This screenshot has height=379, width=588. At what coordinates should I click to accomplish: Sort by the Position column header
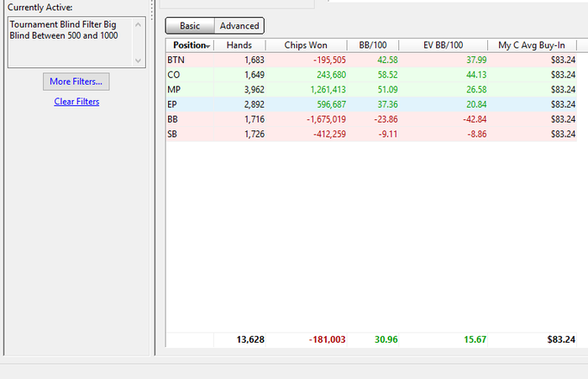[190, 45]
